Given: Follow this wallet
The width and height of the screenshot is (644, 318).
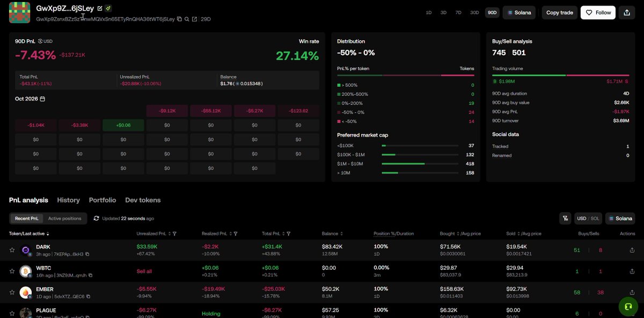Looking at the screenshot, I should 598,13.
